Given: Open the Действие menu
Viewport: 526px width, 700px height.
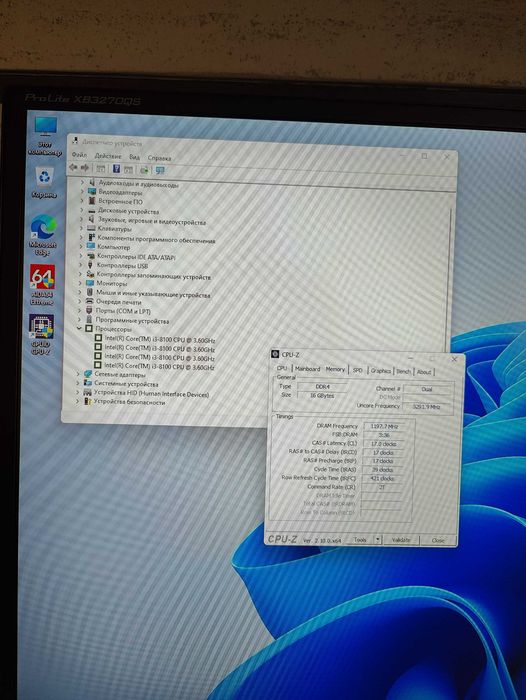Looking at the screenshot, I should [x=108, y=156].
